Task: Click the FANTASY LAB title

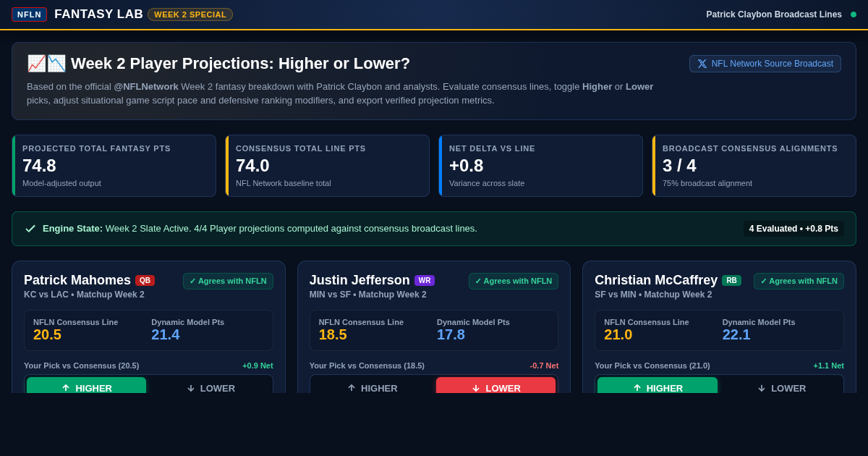Action: (99, 14)
